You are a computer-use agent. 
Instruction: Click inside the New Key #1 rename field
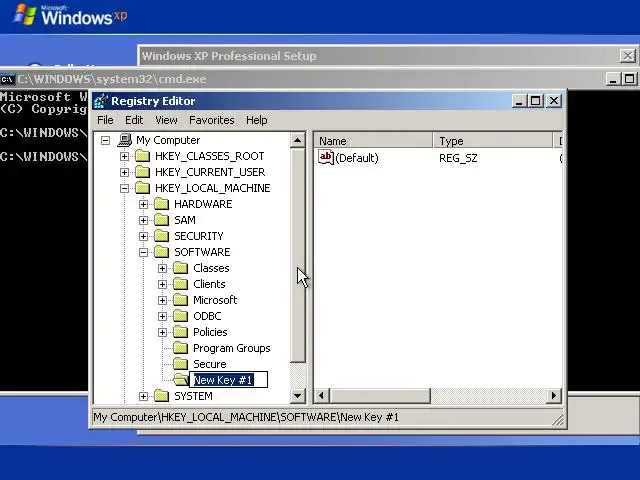coord(229,380)
